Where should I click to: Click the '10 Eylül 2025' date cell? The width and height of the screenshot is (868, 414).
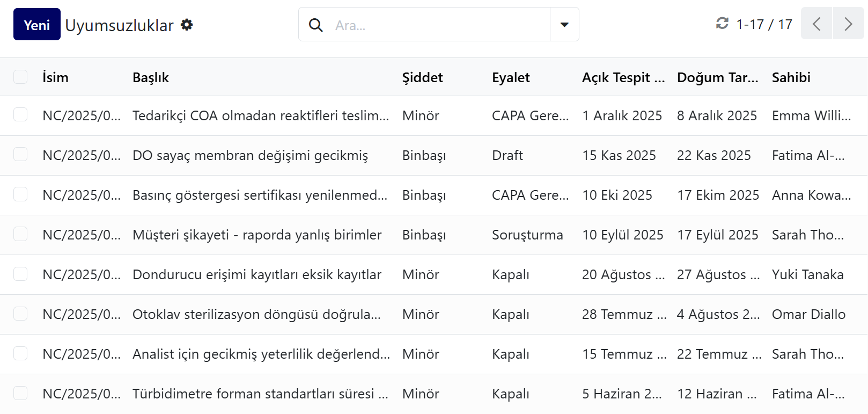tap(622, 235)
